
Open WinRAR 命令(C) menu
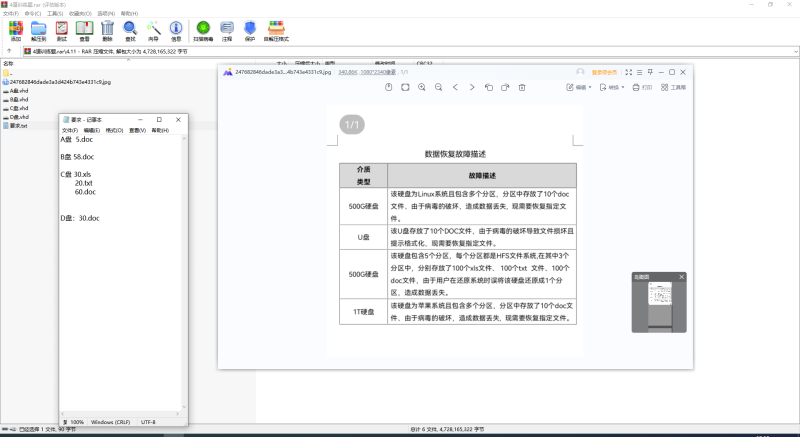pyautogui.click(x=33, y=14)
